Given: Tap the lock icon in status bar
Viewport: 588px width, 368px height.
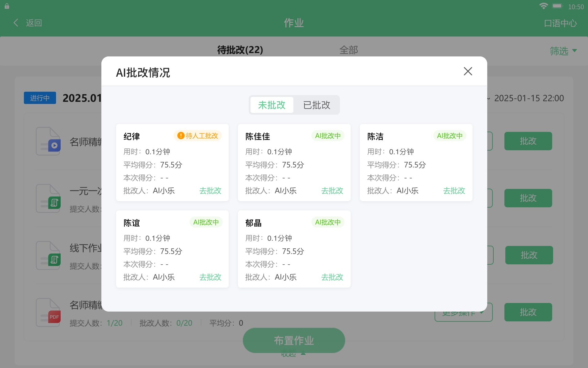Looking at the screenshot, I should pyautogui.click(x=7, y=6).
